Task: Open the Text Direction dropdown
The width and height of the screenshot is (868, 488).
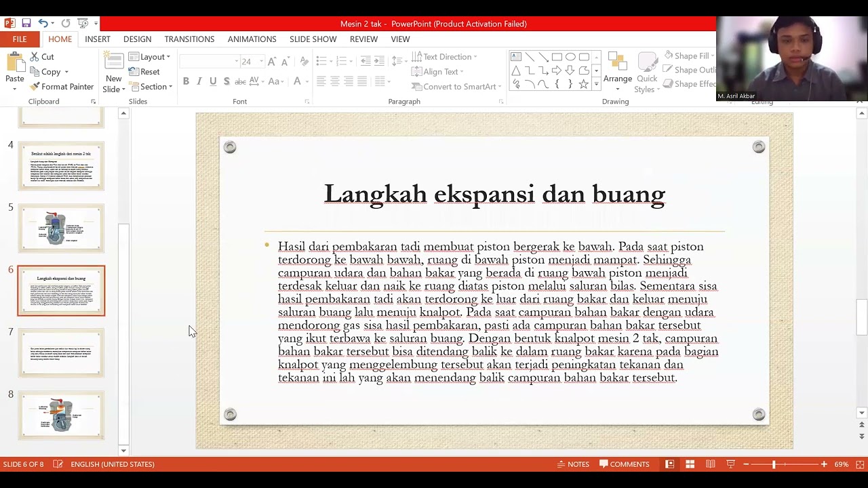Action: pyautogui.click(x=444, y=57)
